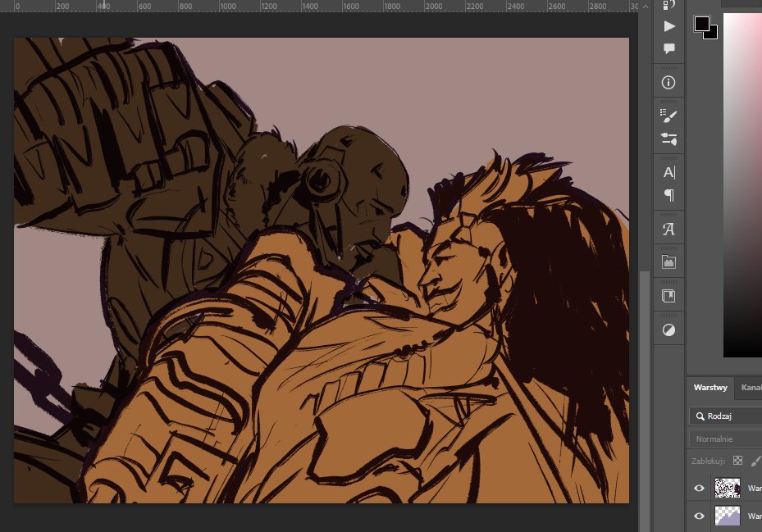Switch to the Warstwy tab
762x532 pixels.
point(710,387)
